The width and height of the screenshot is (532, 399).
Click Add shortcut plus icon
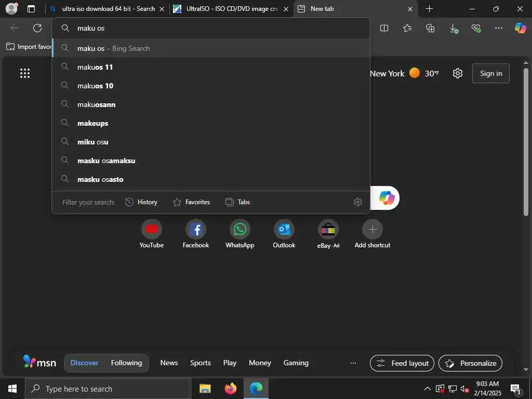pos(372,229)
